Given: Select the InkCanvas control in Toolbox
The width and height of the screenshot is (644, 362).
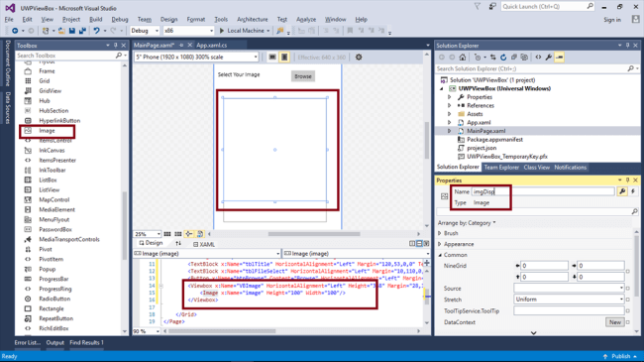Looking at the screenshot, I should click(52, 151).
